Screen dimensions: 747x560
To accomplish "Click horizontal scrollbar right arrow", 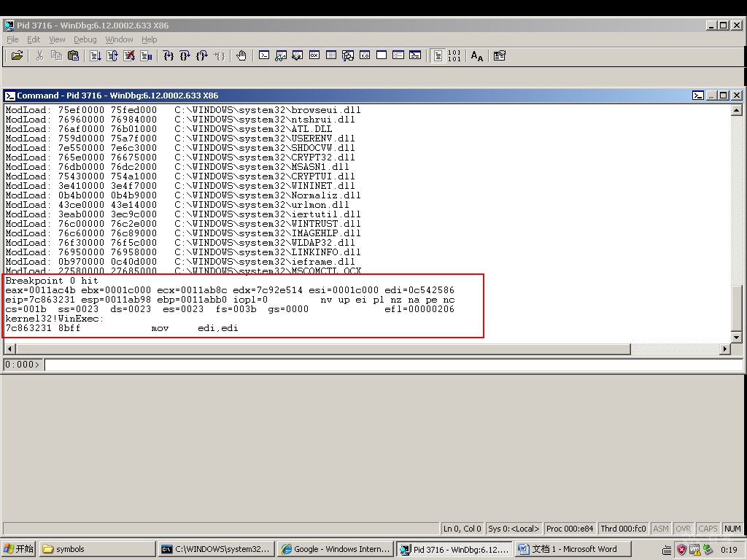I will click(725, 349).
